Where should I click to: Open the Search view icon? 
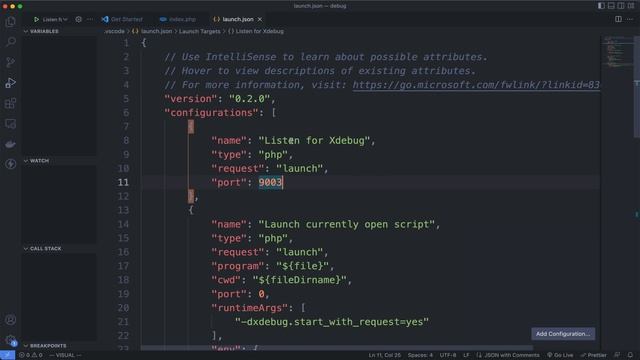(11, 42)
